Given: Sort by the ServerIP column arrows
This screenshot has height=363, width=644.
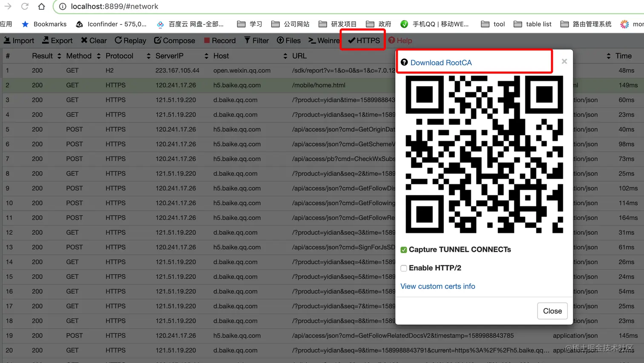Looking at the screenshot, I should click(x=206, y=56).
